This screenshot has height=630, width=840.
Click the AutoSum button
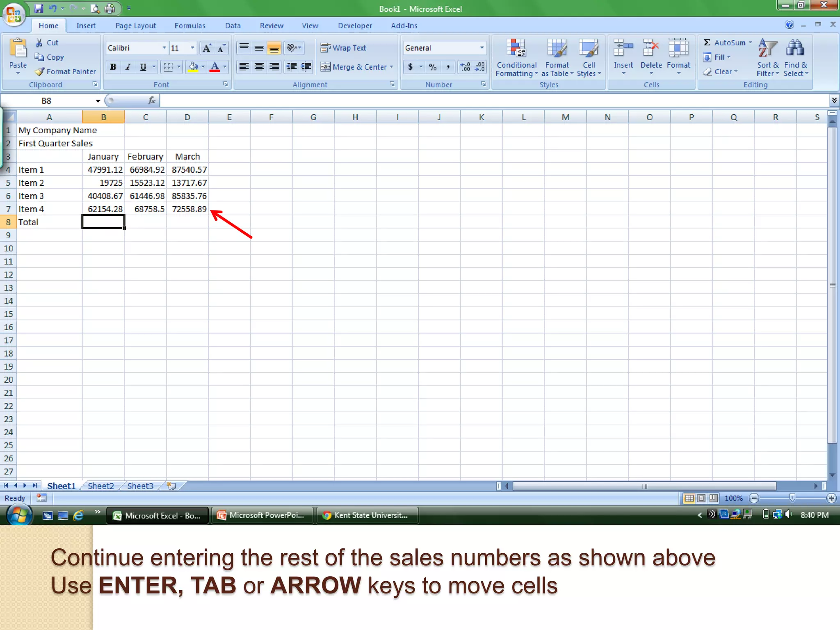[x=724, y=42]
